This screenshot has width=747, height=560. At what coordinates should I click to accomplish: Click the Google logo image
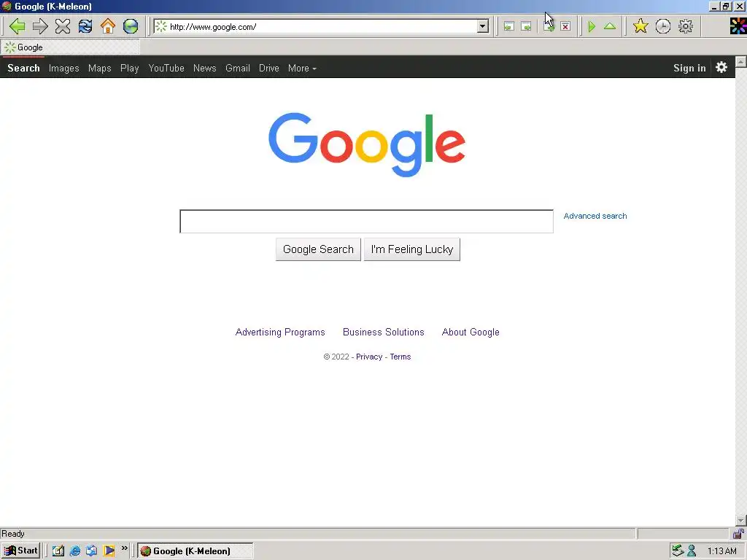[x=367, y=145]
